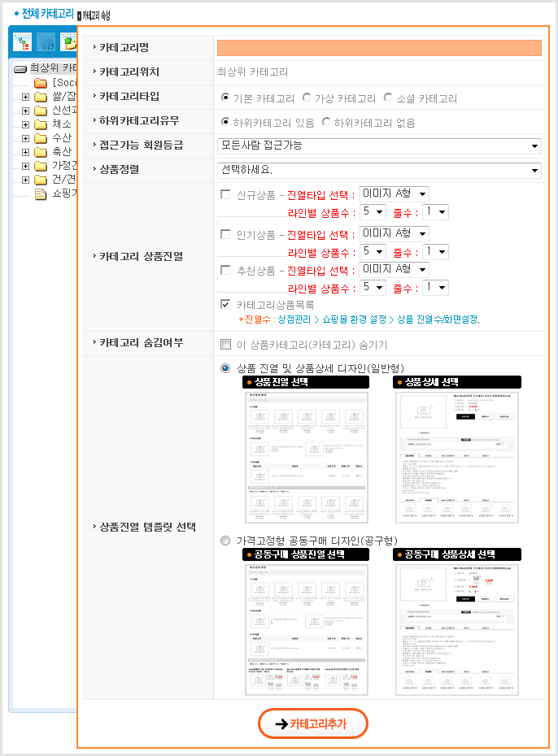The image size is (558, 756).
Task: Select the drive icon beside 최상위 카테고리
Action: [x=20, y=69]
